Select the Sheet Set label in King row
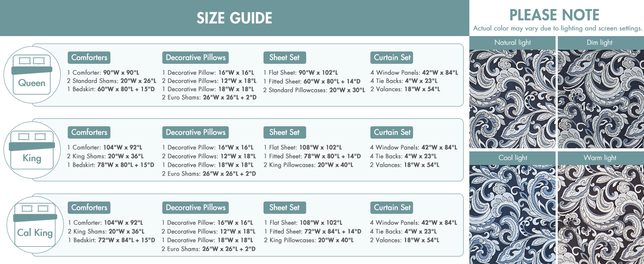Viewport: 644px width, 264px height. (285, 132)
